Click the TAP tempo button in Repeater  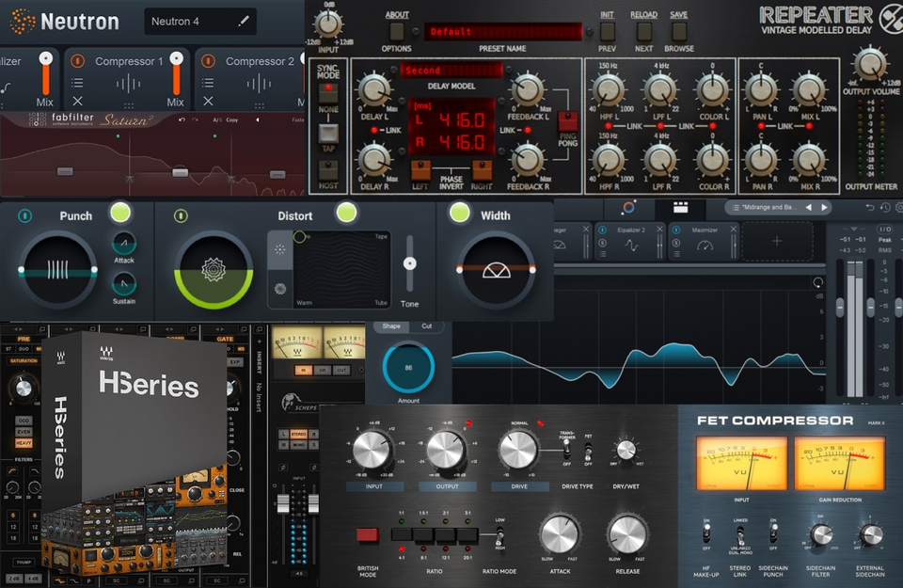pos(328,133)
